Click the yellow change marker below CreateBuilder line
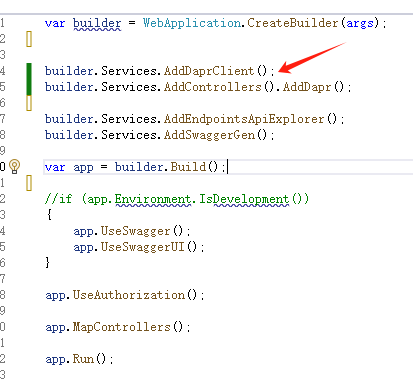The image size is (413, 379). click(x=29, y=39)
